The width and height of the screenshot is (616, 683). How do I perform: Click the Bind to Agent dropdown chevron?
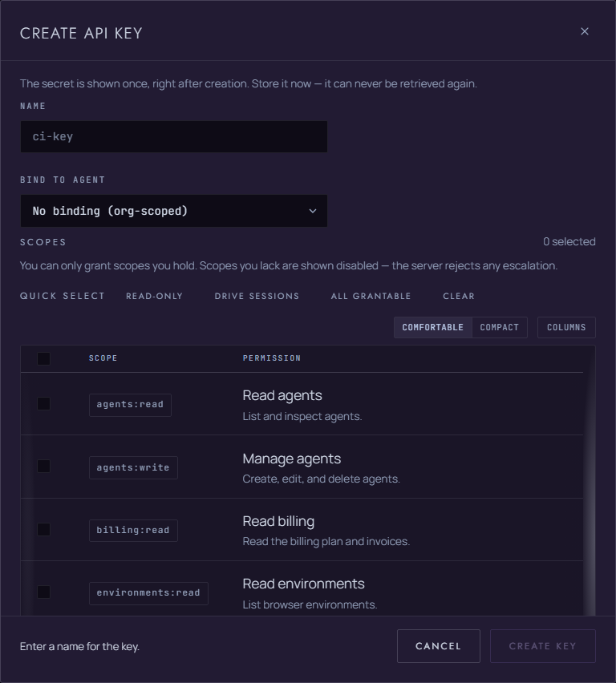(x=313, y=211)
